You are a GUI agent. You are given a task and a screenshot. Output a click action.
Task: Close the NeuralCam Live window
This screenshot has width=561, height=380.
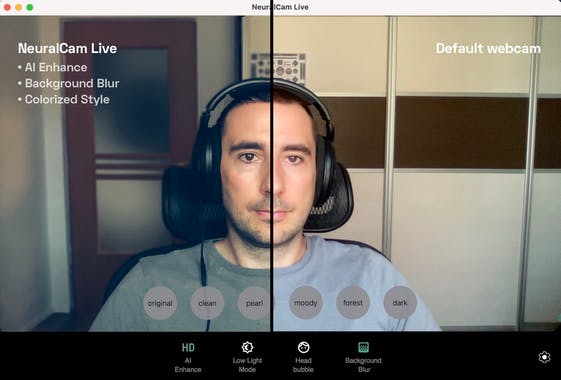point(7,7)
